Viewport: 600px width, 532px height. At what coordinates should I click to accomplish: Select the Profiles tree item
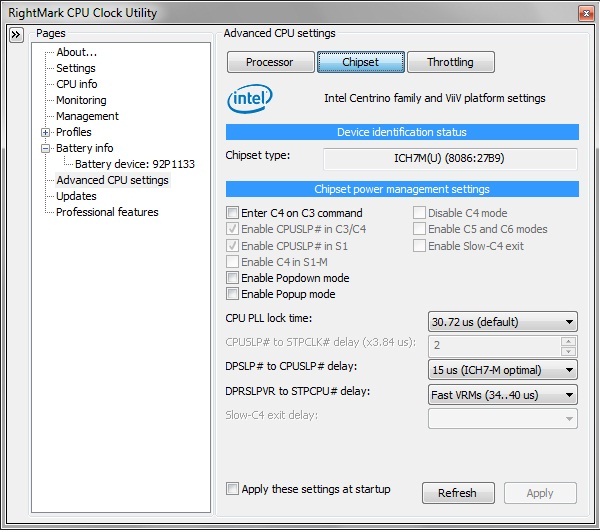[74, 132]
